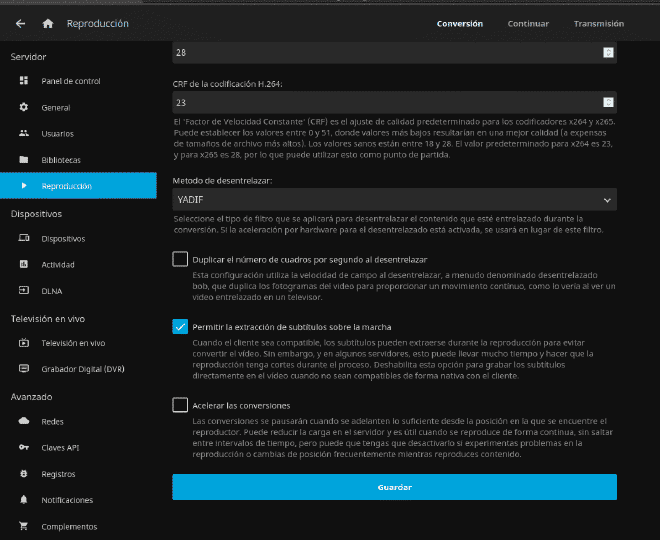Enable Acelerar las conversiones checkbox
The width and height of the screenshot is (660, 540).
click(180, 405)
